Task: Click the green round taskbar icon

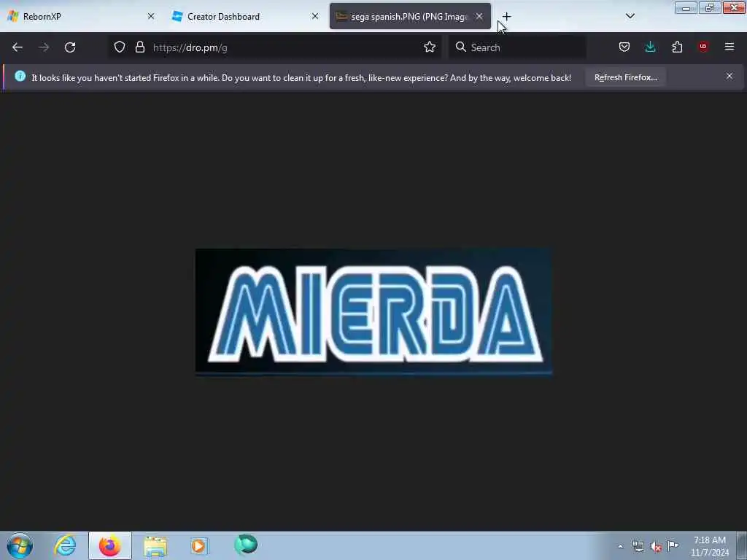Action: point(246,545)
